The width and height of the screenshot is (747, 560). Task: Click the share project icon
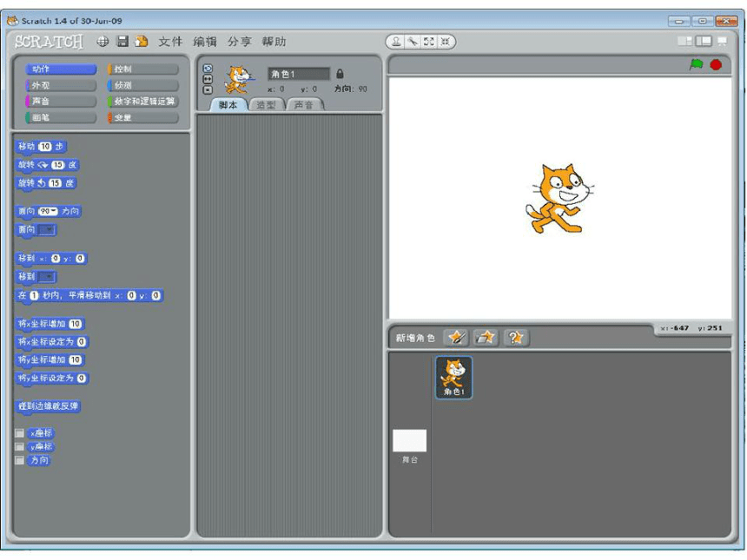[142, 42]
